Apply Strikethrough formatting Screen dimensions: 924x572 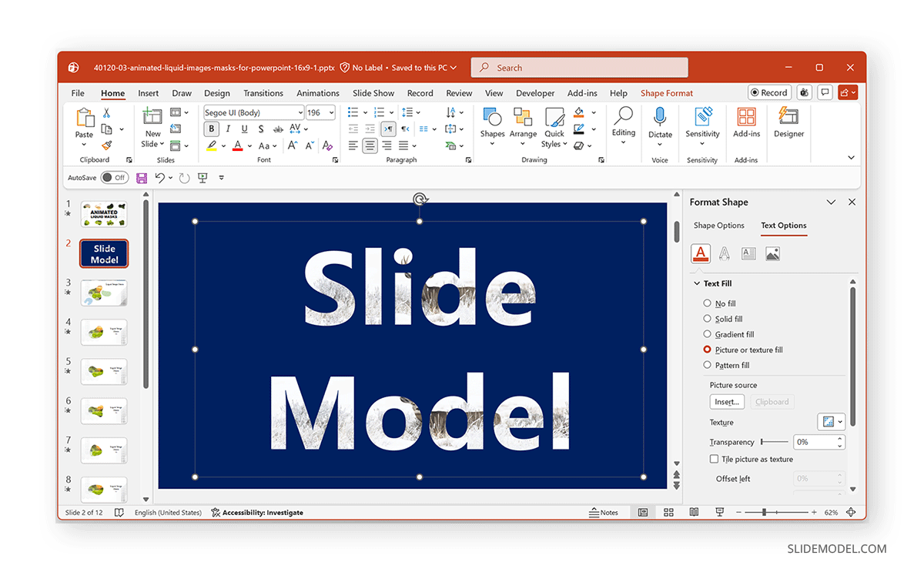277,129
